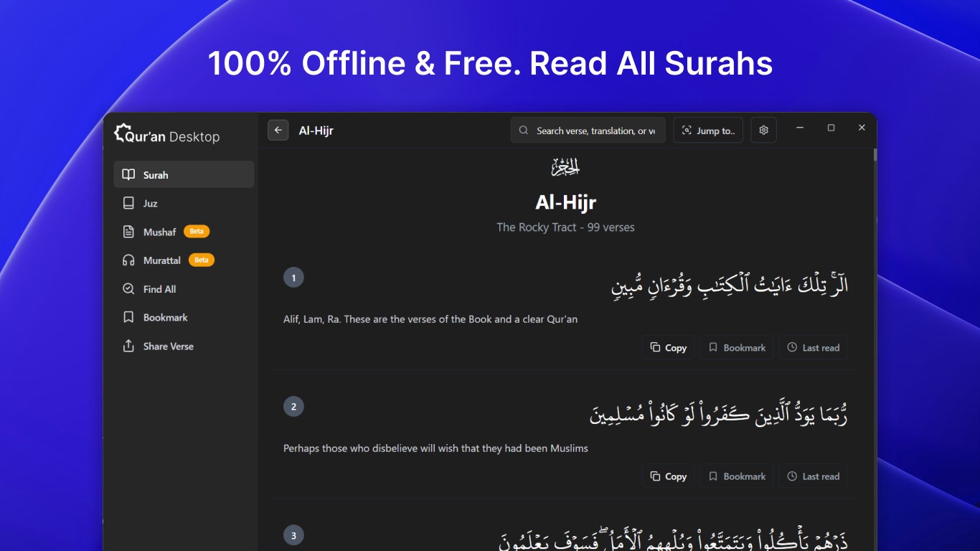This screenshot has height=551, width=980.
Task: Mark verse 2 as Last read
Action: pyautogui.click(x=813, y=476)
